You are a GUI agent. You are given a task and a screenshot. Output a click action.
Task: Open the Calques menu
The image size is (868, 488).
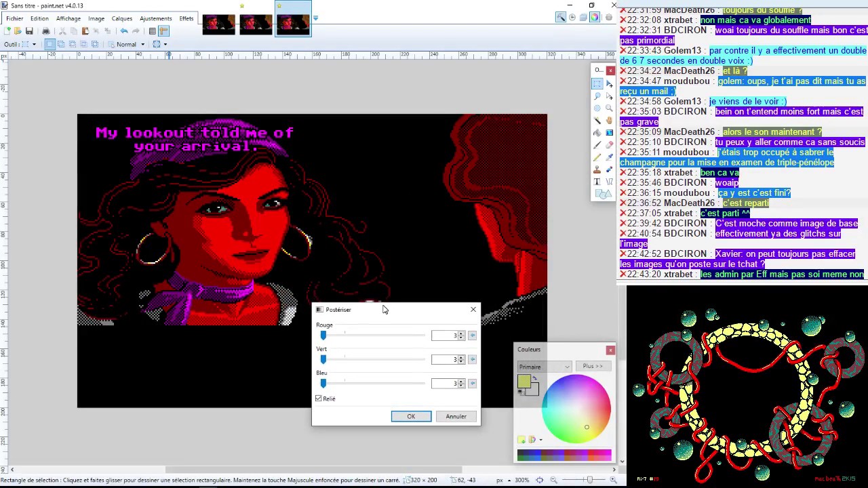point(122,18)
